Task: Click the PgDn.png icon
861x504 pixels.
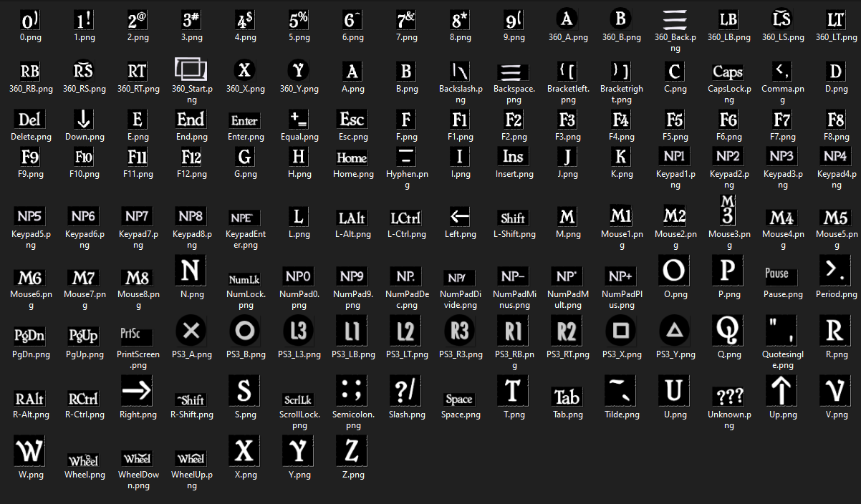Action: click(x=29, y=335)
